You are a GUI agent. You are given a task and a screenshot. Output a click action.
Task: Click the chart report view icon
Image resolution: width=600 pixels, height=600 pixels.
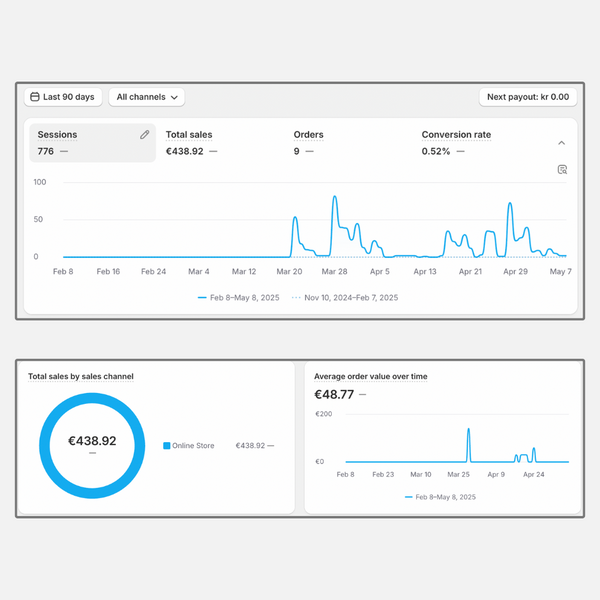562,170
